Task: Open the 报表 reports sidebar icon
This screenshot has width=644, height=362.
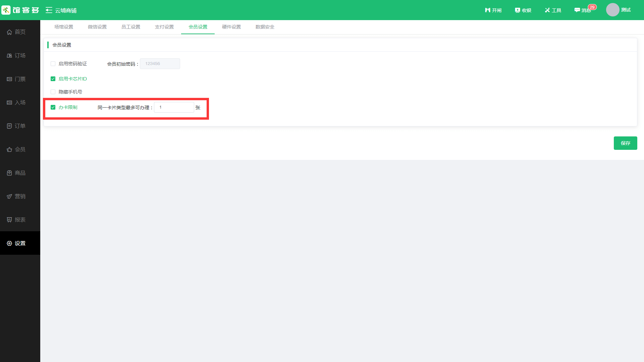Action: click(x=9, y=220)
